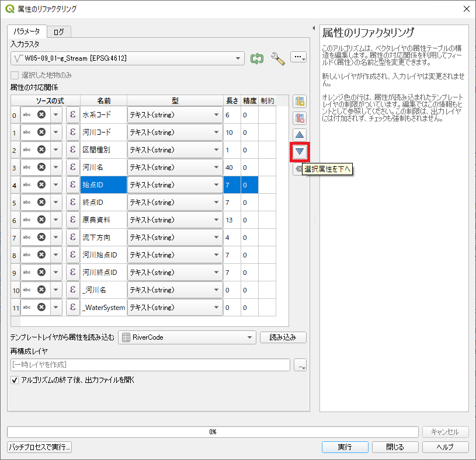This screenshot has width=476, height=460.
Task: Click the 読み込み button
Action: [283, 337]
